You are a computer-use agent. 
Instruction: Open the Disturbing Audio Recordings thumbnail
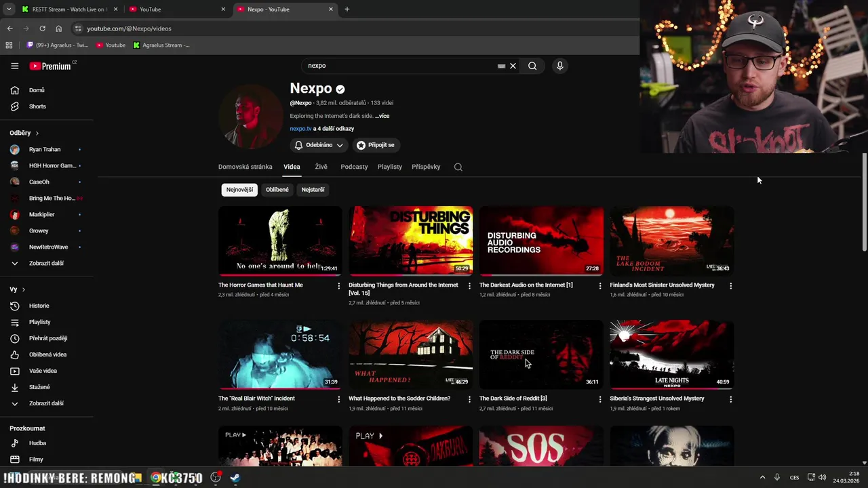(x=541, y=241)
